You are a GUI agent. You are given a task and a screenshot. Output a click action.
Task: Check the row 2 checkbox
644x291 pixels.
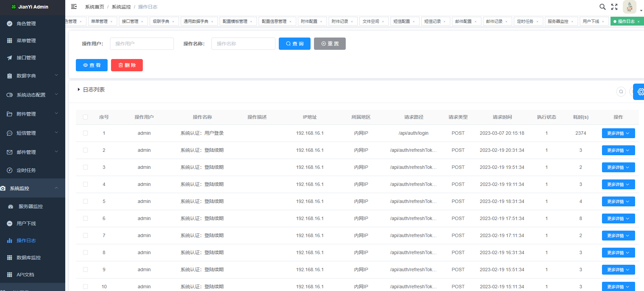tap(85, 150)
